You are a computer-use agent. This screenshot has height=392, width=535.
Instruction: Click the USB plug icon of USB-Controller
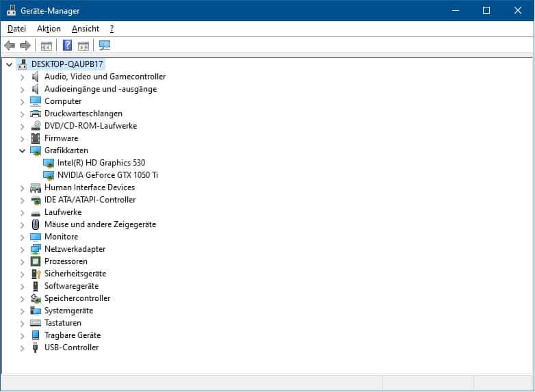tap(35, 348)
